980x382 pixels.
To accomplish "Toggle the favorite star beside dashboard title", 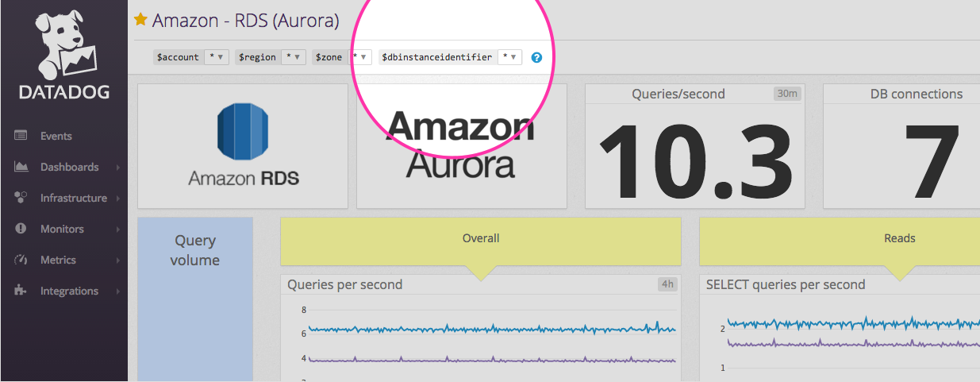I will [x=141, y=20].
